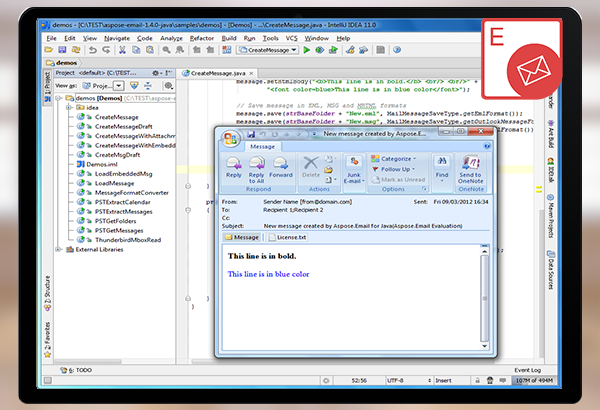Click the Reply icon in the Outlook message ribbon

click(x=233, y=168)
